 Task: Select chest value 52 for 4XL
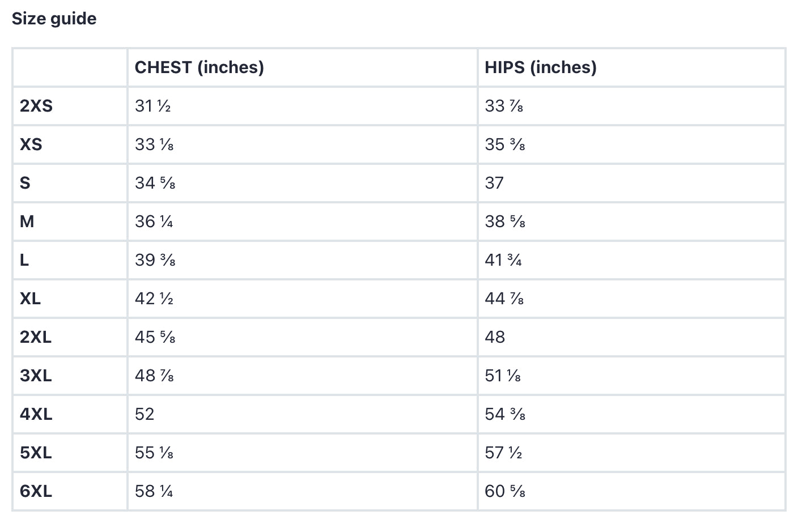coord(145,414)
